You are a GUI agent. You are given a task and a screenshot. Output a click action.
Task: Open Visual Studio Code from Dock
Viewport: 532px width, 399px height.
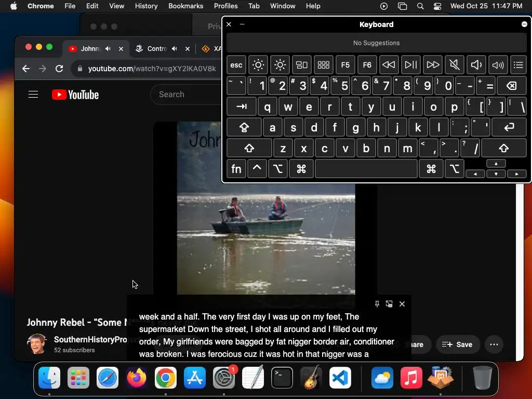click(340, 378)
